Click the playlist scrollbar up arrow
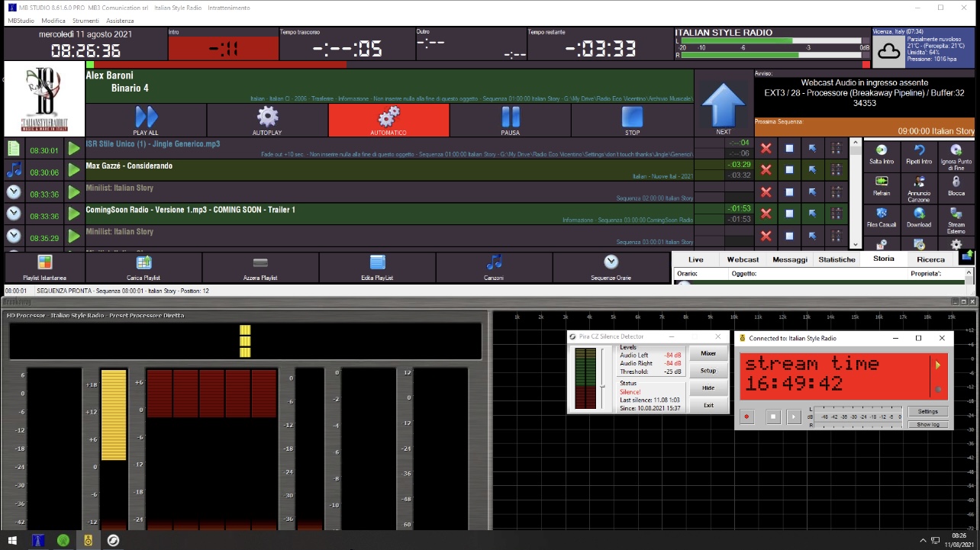The image size is (980, 550). click(x=856, y=143)
